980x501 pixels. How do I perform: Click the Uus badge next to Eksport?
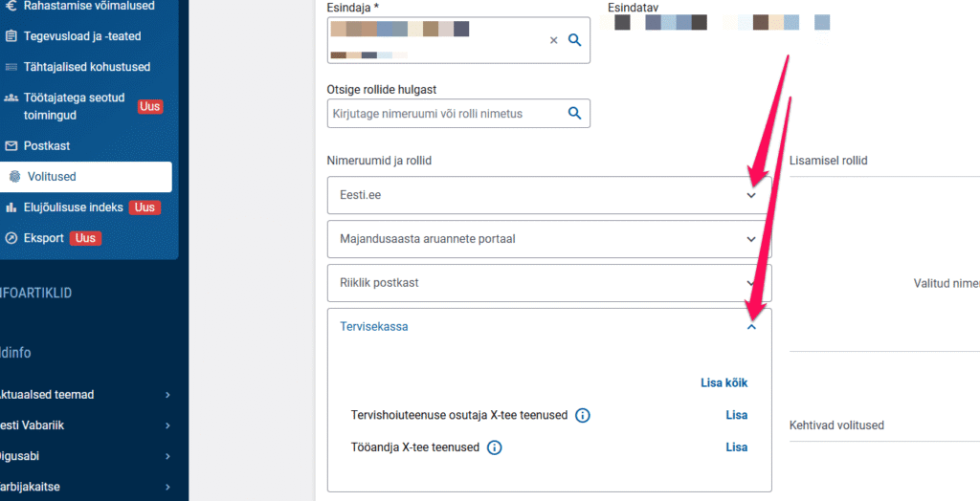coord(85,238)
